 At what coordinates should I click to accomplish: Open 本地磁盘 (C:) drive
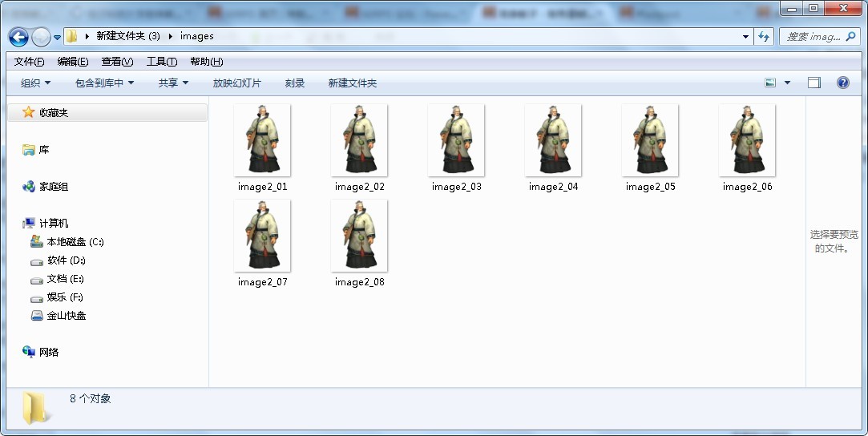click(75, 242)
